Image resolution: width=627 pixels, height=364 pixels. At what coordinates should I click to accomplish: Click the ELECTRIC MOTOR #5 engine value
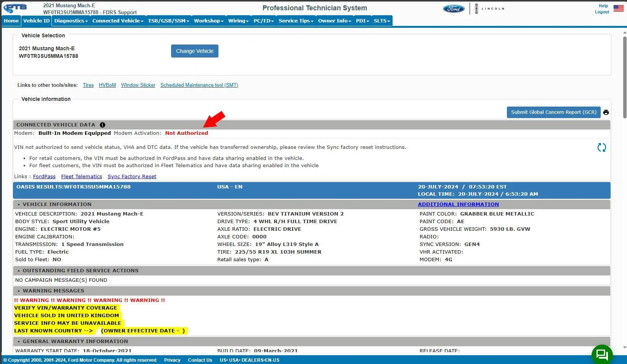pyautogui.click(x=71, y=229)
